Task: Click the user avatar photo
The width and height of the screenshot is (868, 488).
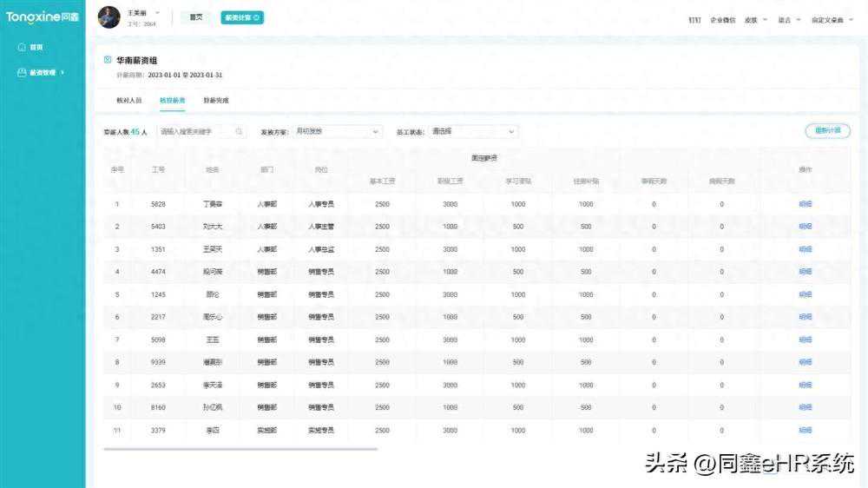Action: click(x=108, y=17)
